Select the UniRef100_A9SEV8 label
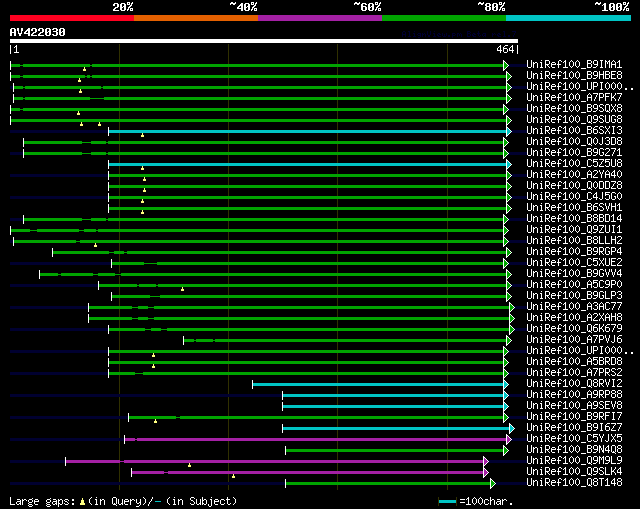The width and height of the screenshot is (640, 509). point(574,406)
